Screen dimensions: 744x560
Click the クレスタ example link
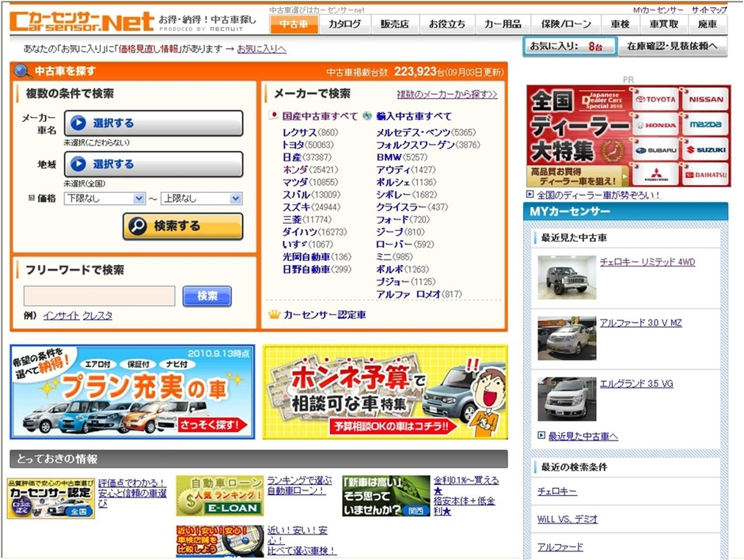click(x=97, y=316)
